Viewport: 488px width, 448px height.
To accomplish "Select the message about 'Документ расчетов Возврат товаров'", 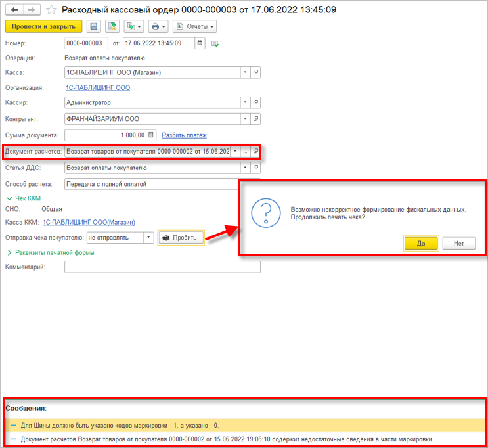I will (245, 439).
